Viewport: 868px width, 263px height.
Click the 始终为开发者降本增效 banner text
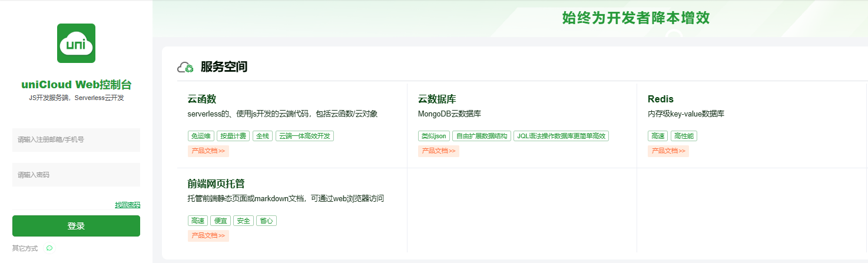click(636, 18)
